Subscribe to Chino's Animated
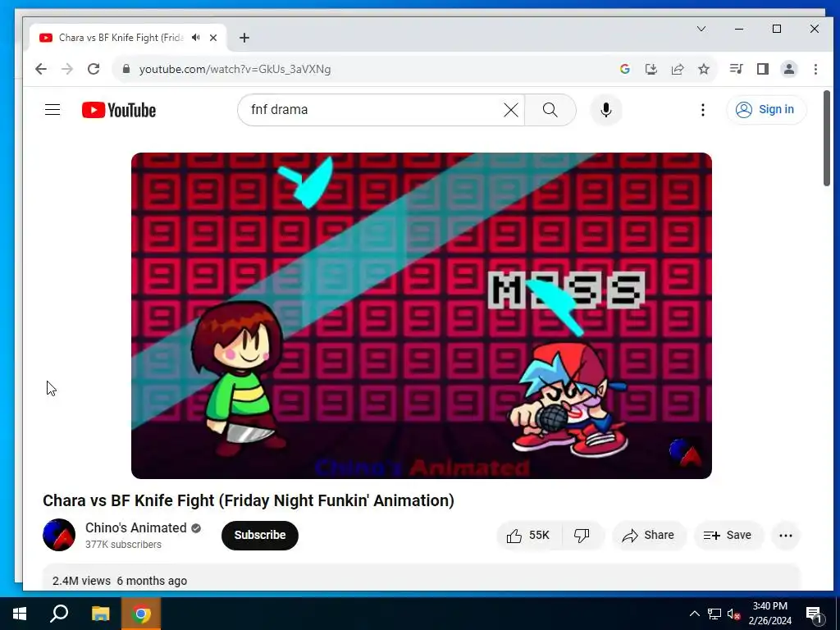 coord(260,535)
